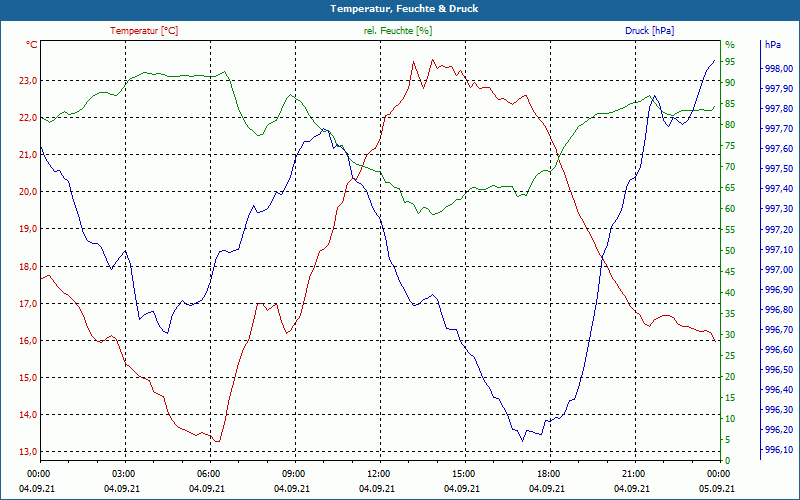This screenshot has width=800, height=500.
Task: Click the '996,80' pressure axis tick
Action: (x=780, y=310)
